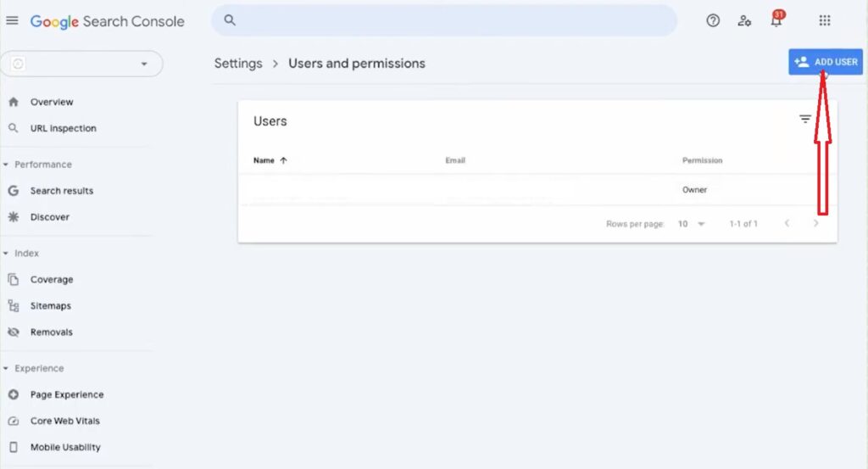Collapse the Index section
Screen dimensions: 868x469
pos(6,253)
